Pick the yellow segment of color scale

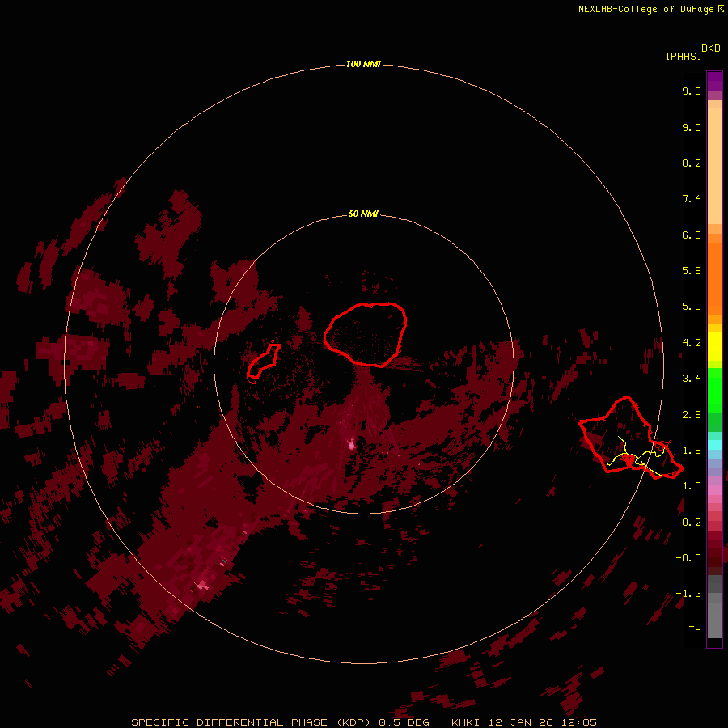(x=714, y=346)
